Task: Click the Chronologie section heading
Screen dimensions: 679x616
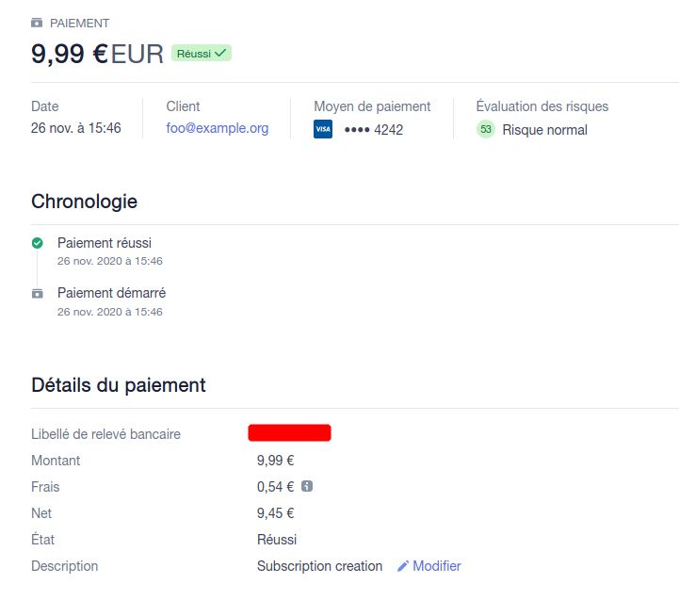Action: tap(84, 201)
